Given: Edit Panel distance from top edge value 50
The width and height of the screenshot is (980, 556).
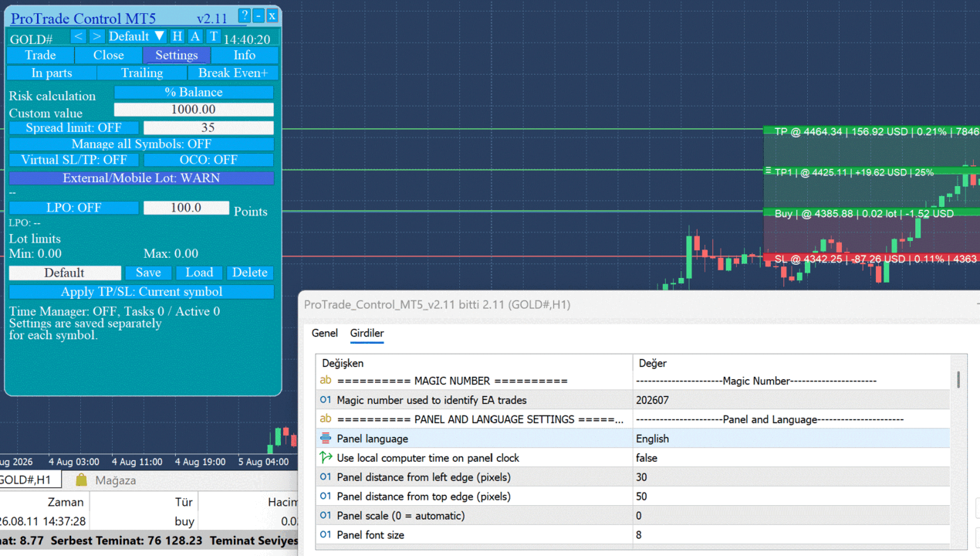Looking at the screenshot, I should pyautogui.click(x=791, y=497).
